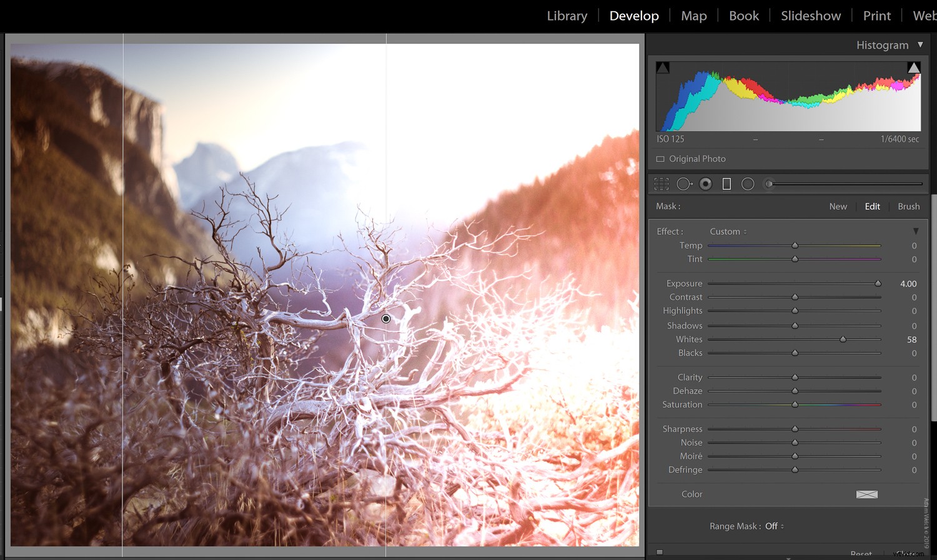Select the Crop Overlay tool
The width and height of the screenshot is (937, 560).
(x=662, y=183)
